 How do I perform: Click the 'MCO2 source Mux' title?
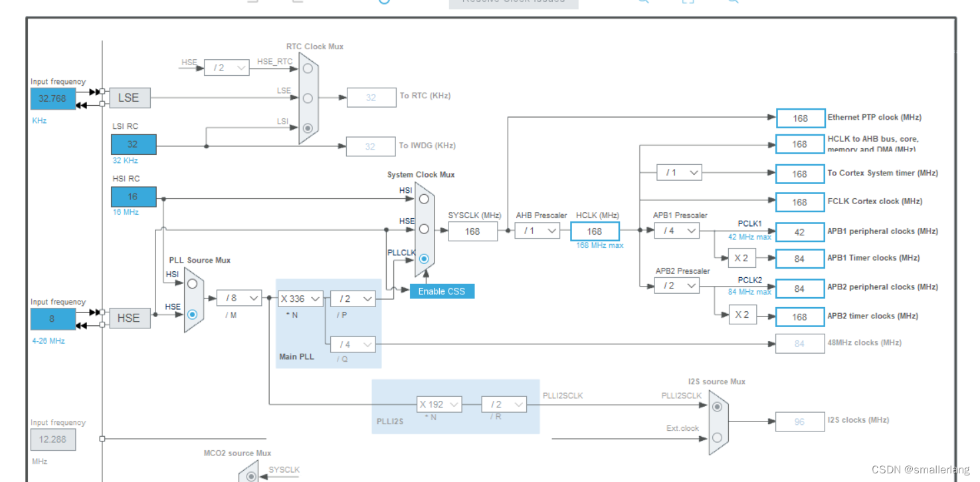237,453
